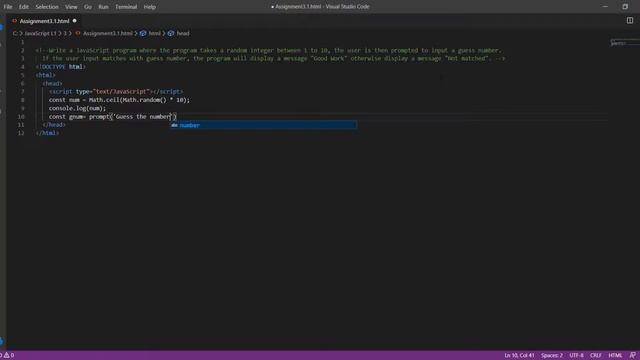640x360 pixels.
Task: Open the html element breadcrumb
Action: [155, 33]
